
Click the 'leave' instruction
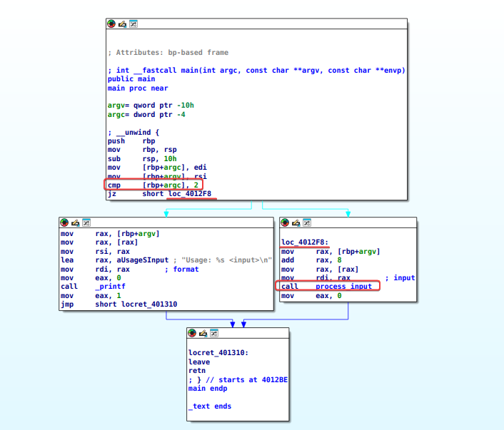199,362
